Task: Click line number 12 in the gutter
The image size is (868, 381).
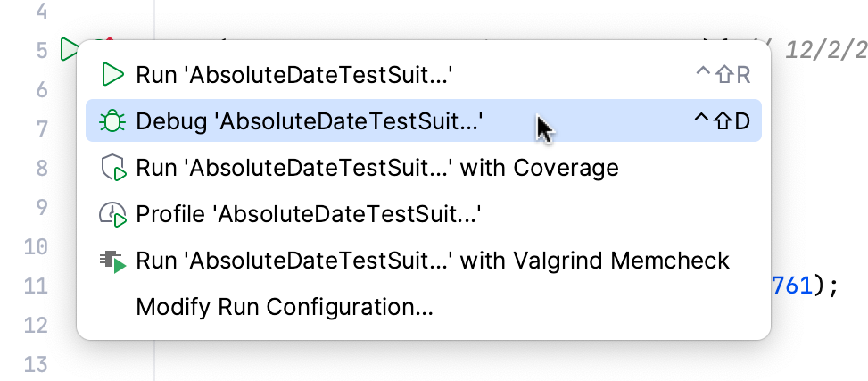Action: (x=37, y=325)
